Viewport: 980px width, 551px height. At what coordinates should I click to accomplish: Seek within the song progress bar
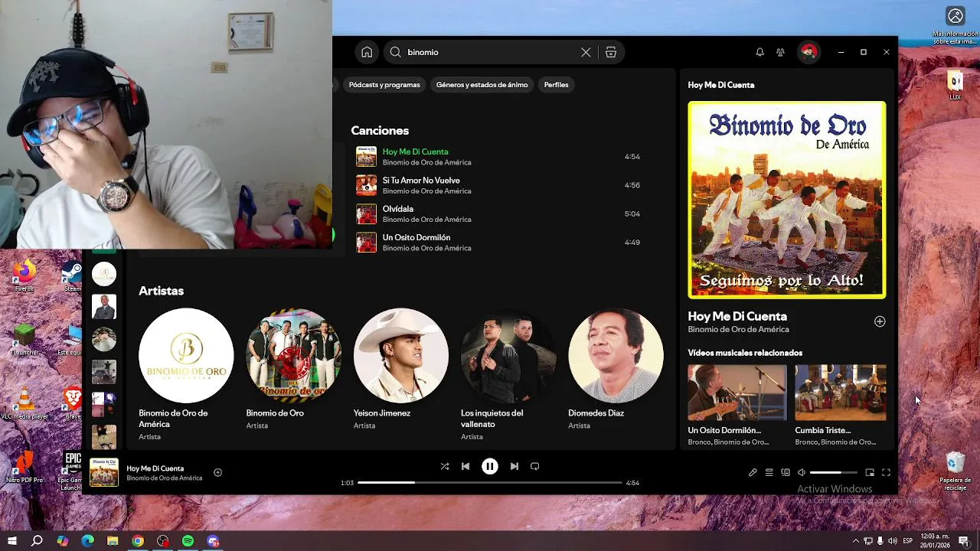[x=490, y=483]
